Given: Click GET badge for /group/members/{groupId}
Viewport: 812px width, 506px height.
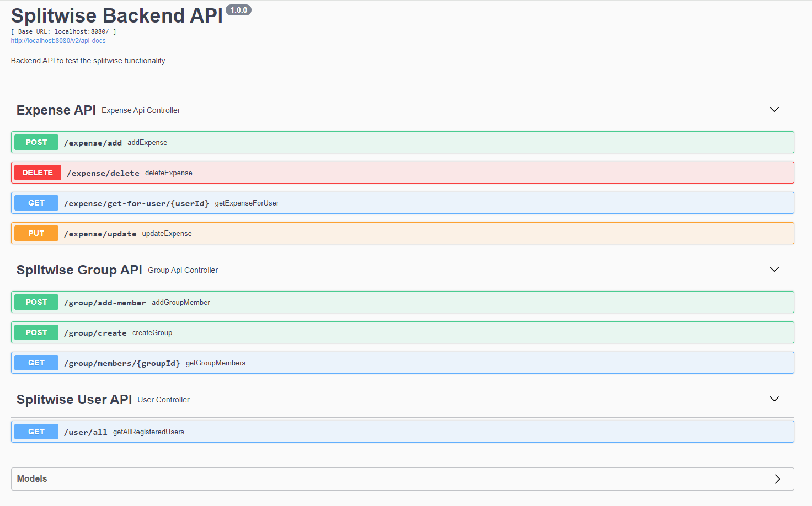Looking at the screenshot, I should click(36, 363).
